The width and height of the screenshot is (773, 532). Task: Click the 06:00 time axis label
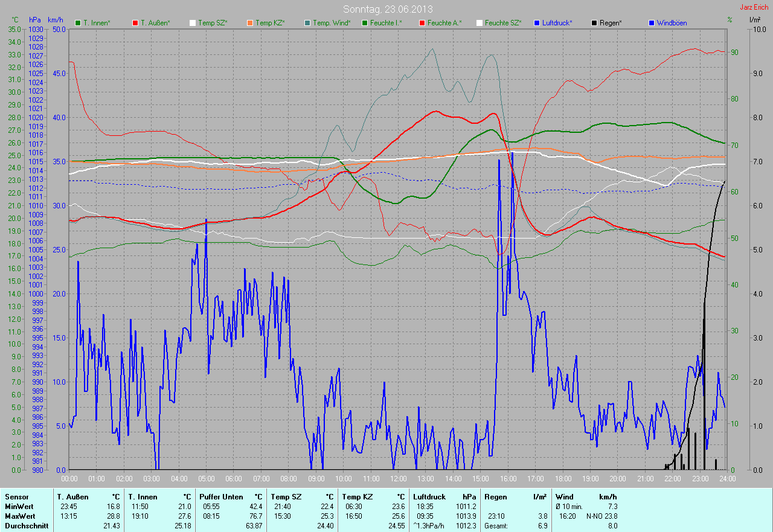click(234, 478)
